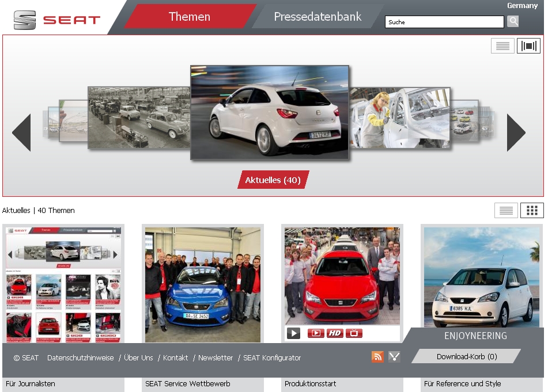Open Kontakt link

point(175,358)
